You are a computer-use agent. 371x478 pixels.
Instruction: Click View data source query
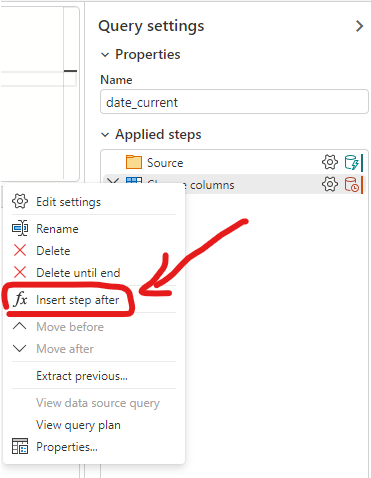pos(94,403)
